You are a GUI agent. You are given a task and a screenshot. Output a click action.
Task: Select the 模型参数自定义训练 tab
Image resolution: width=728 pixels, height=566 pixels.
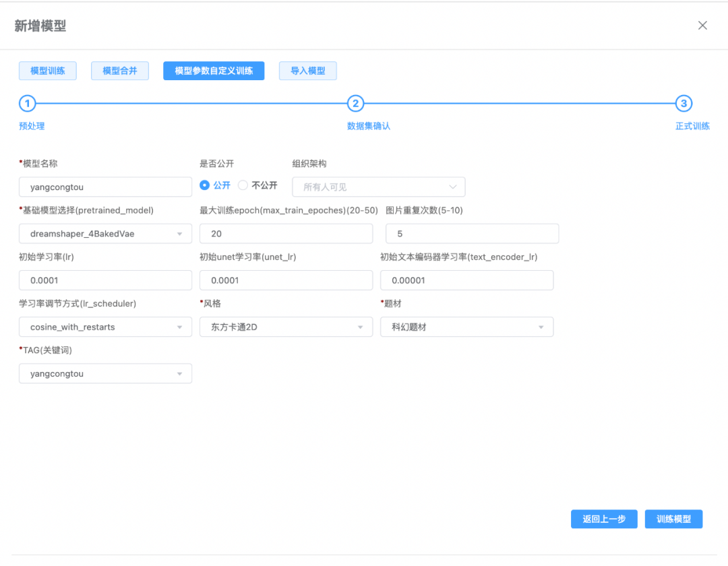click(214, 71)
